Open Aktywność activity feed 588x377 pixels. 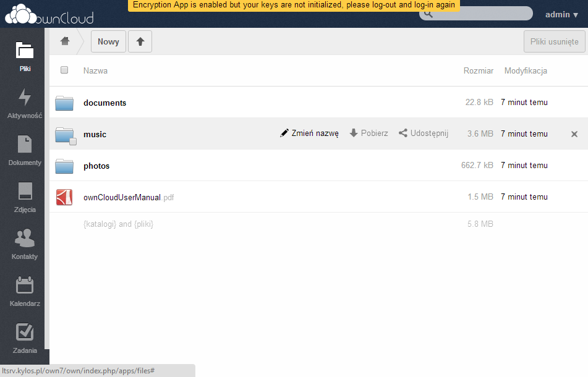tap(25, 103)
